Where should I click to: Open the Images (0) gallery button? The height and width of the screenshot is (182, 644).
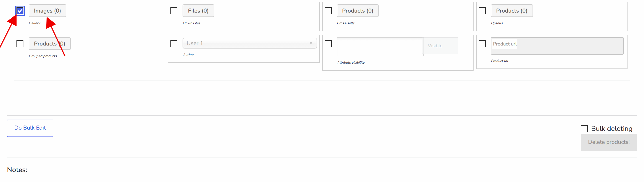click(47, 11)
